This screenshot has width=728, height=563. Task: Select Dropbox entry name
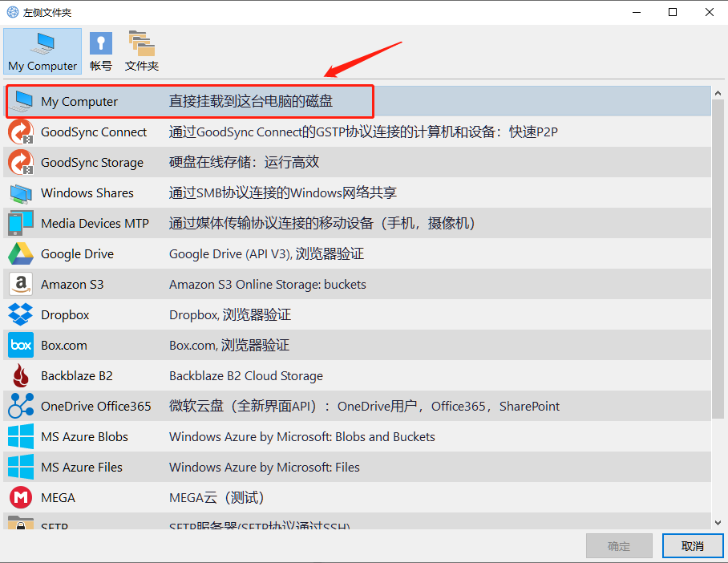[x=65, y=315]
